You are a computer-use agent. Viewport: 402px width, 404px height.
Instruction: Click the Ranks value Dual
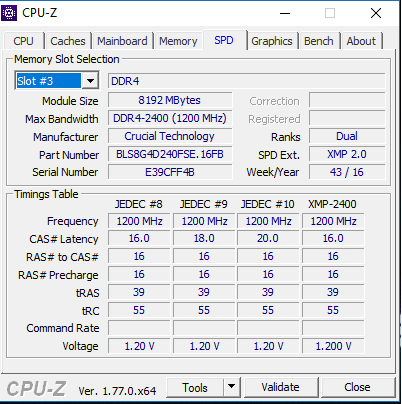(347, 136)
